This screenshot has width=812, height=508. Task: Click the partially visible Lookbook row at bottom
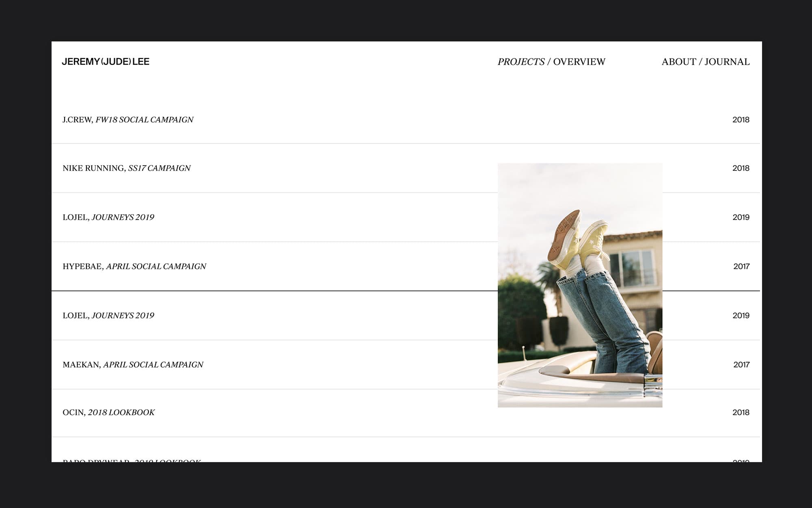(132, 460)
